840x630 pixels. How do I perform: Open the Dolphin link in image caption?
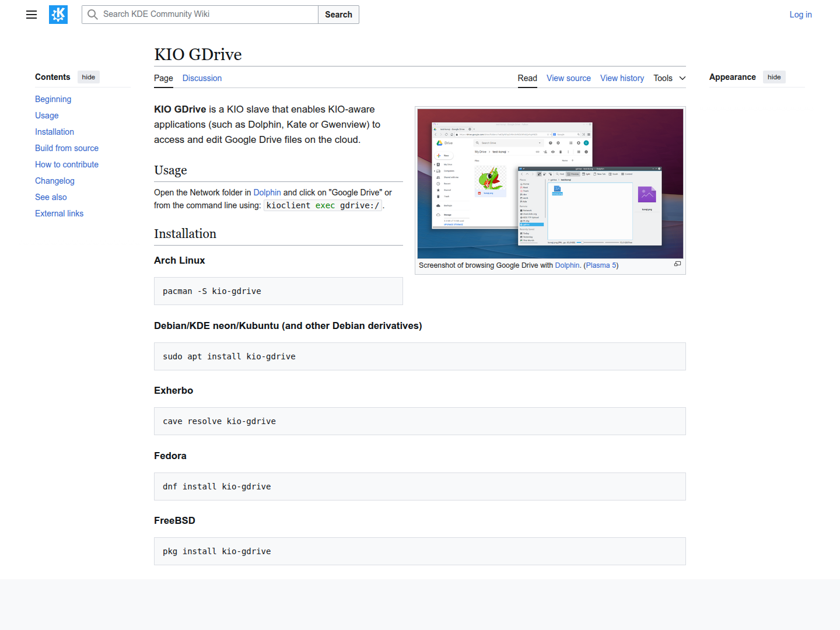point(567,265)
